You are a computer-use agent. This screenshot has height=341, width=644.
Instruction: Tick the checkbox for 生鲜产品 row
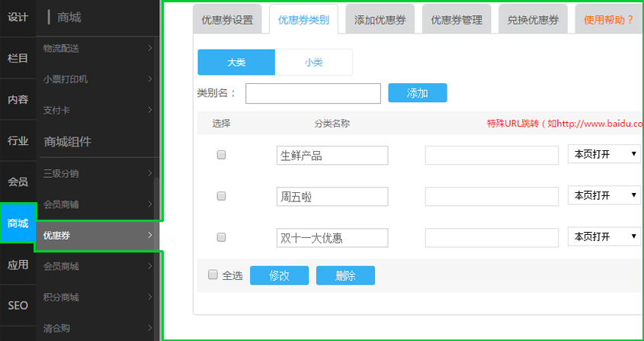(222, 155)
